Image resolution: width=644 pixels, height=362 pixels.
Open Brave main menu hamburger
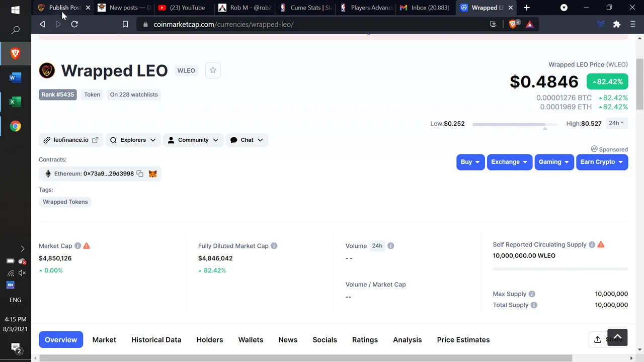point(633,24)
